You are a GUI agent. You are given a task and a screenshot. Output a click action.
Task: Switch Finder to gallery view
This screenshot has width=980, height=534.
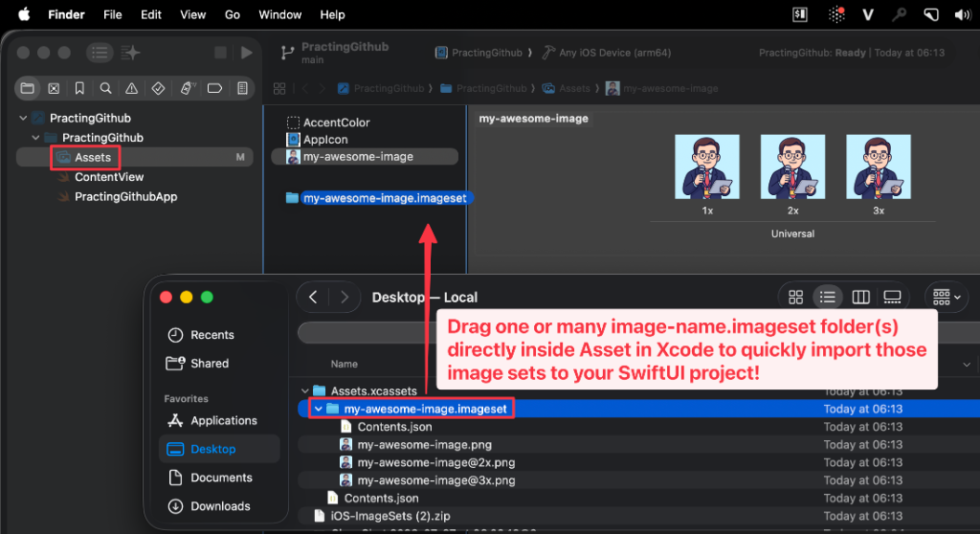coord(892,298)
